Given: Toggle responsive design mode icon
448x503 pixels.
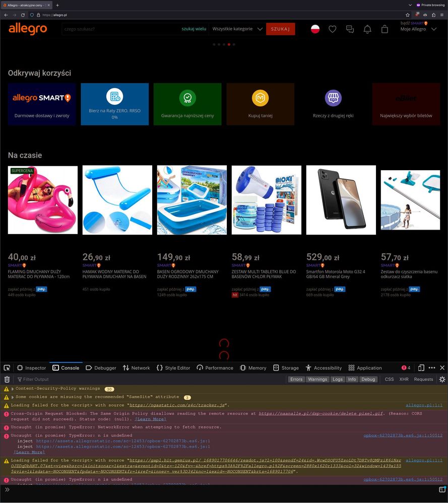Looking at the screenshot, I should click(x=421, y=368).
